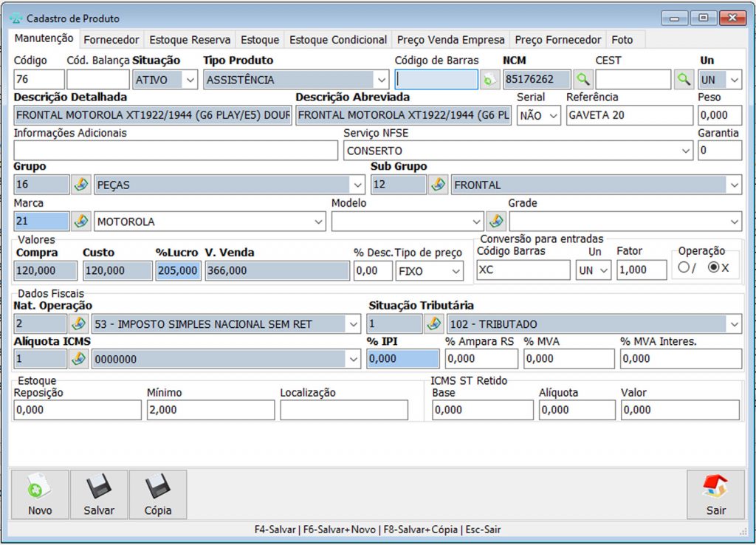The width and height of the screenshot is (756, 545).
Task: Open the Grupo lookup icon
Action: pyautogui.click(x=81, y=185)
